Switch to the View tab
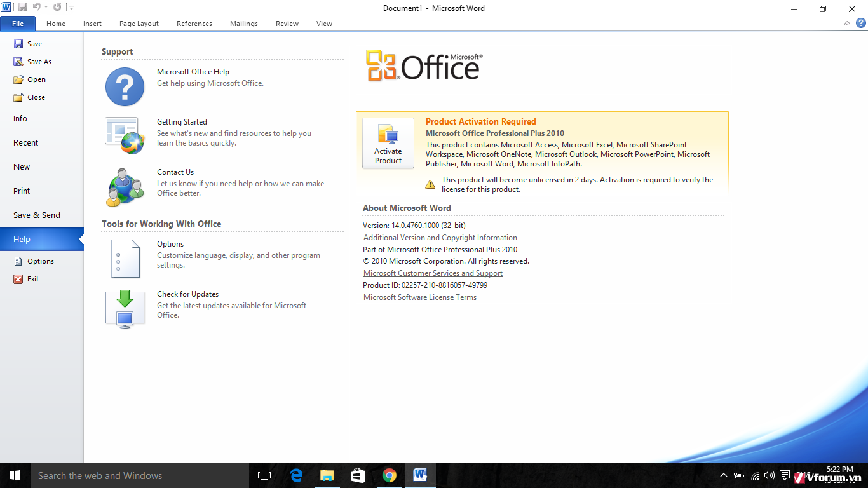Viewport: 868px width, 488px height. (x=324, y=24)
